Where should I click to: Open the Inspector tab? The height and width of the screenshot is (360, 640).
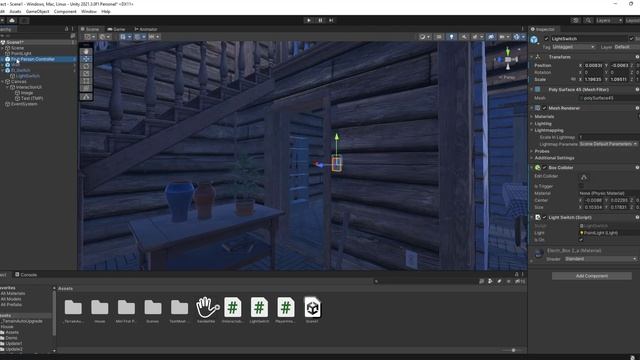543,29
